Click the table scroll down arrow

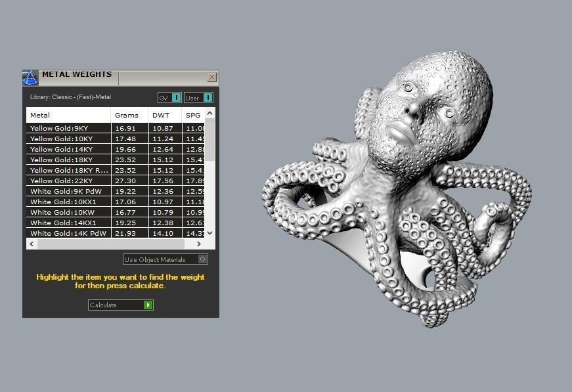pyautogui.click(x=209, y=233)
